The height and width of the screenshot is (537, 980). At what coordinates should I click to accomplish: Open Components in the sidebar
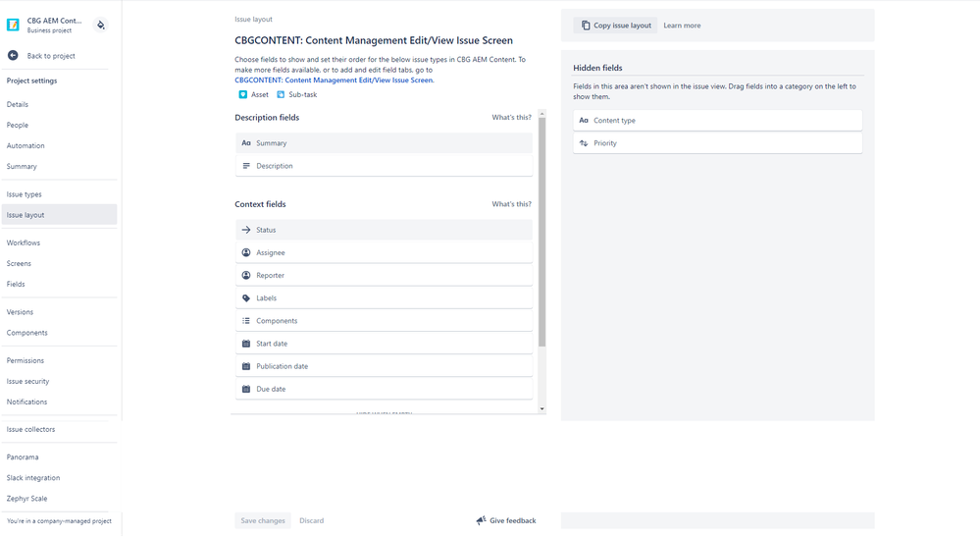point(26,333)
